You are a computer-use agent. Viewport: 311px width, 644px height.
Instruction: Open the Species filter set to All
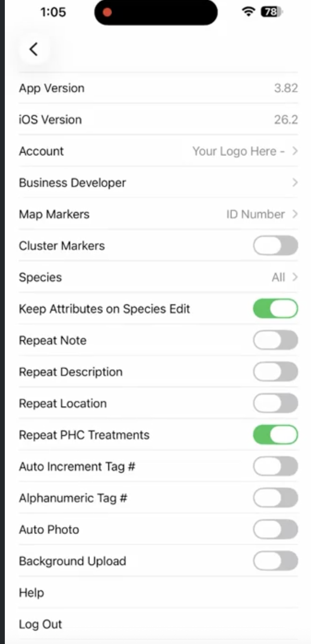point(156,277)
